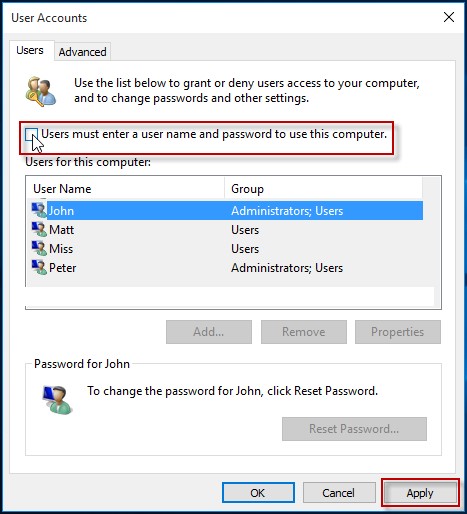
Task: Click Matt's user account icon
Action: tap(39, 229)
